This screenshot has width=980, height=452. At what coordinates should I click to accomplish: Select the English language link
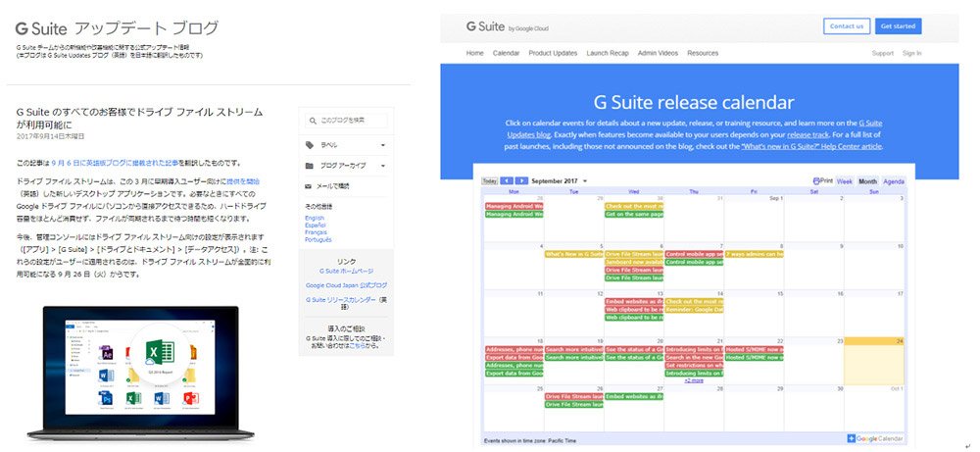[x=315, y=219]
